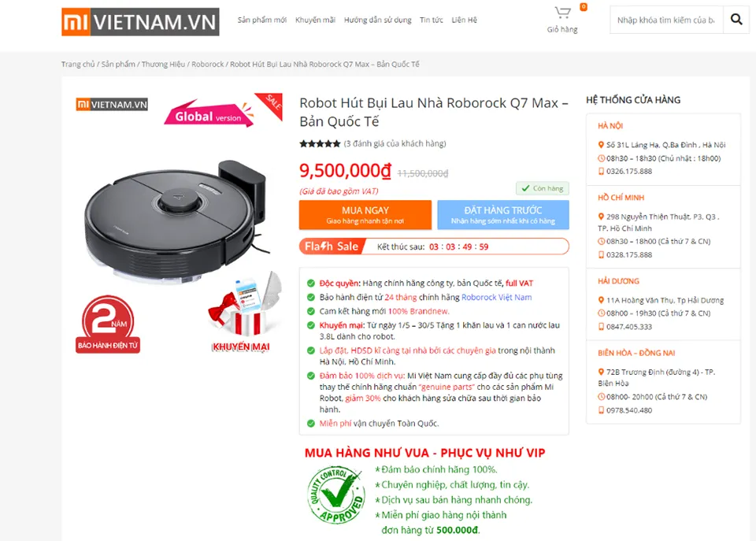
Task: Click the ĐẶT HÀNG TRƯỚC button
Action: [503, 214]
